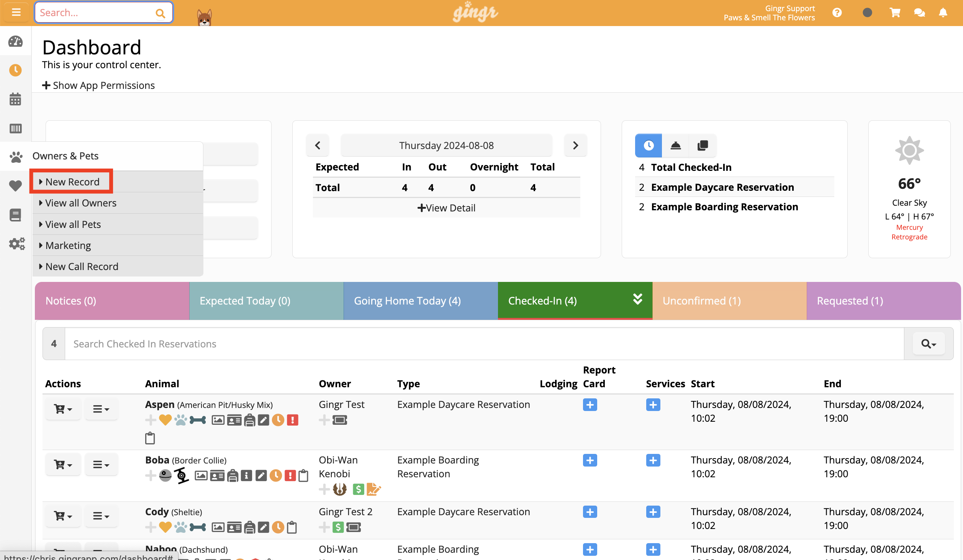Focus Search Checked In Reservations field
The width and height of the screenshot is (963, 560).
484,344
